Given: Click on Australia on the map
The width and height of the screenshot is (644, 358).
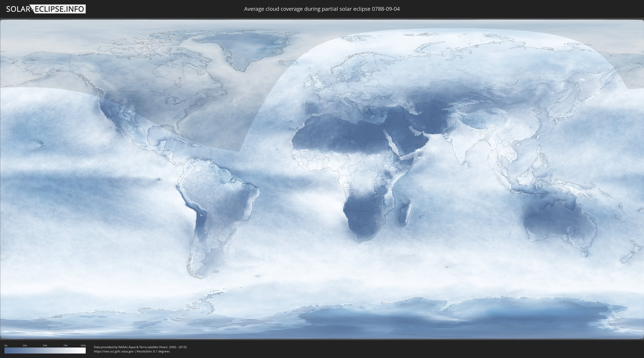Looking at the screenshot, I should (560, 223).
